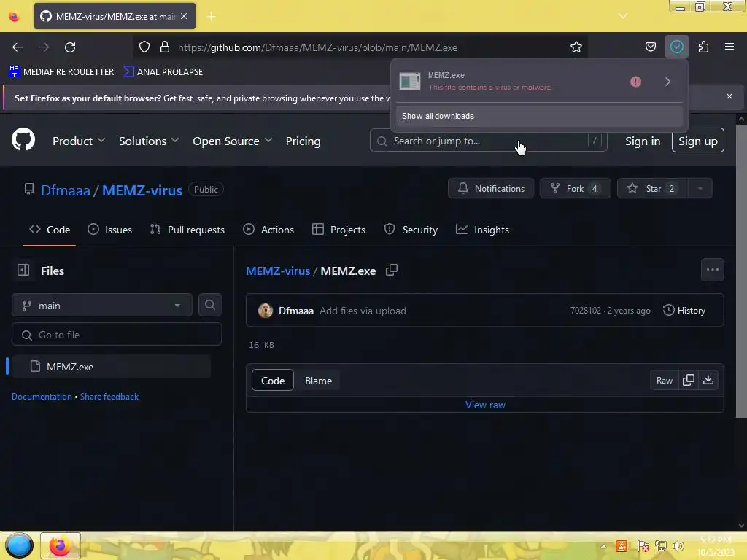Screen dimensions: 747x560
Task: Switch to the Code tab
Action: [x=50, y=230]
